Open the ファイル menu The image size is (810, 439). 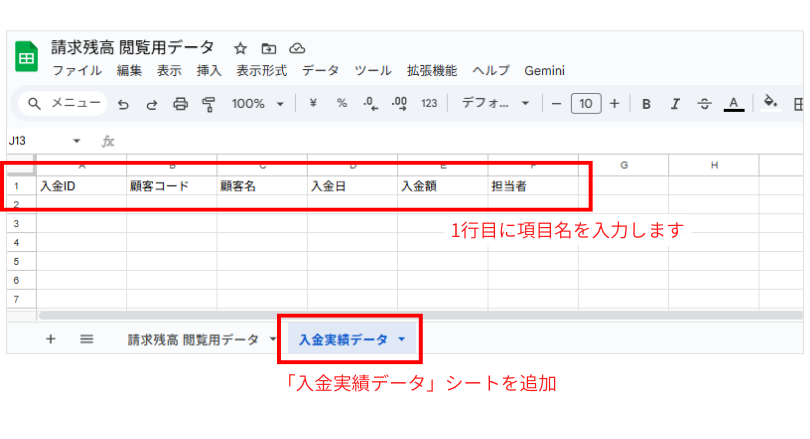click(x=77, y=71)
